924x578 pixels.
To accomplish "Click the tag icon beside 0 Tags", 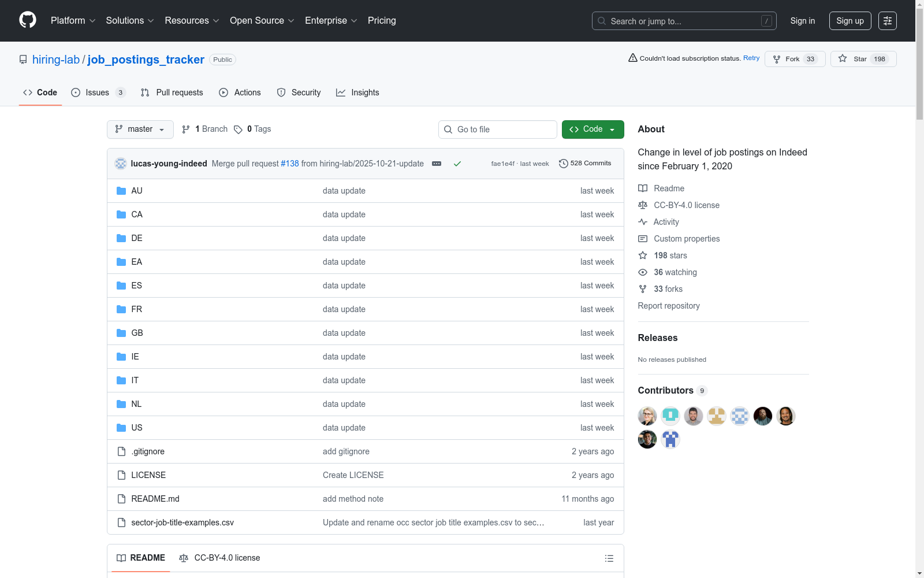I will pyautogui.click(x=238, y=129).
